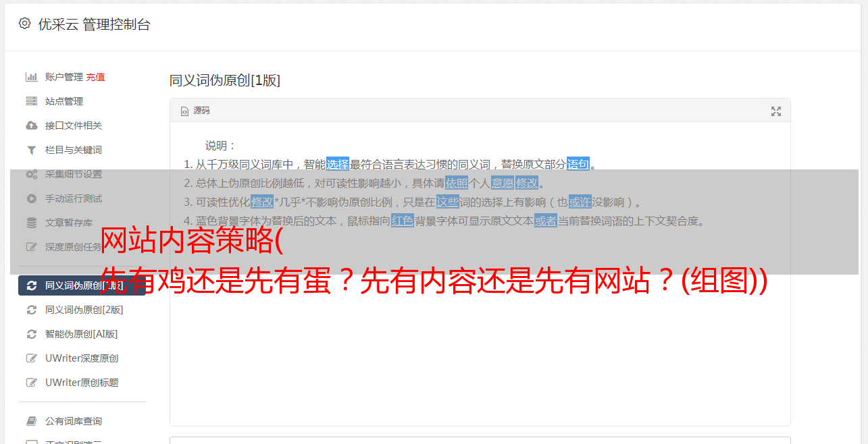Click the 文章暂存库 database icon
This screenshot has width=868, height=444.
[x=31, y=223]
